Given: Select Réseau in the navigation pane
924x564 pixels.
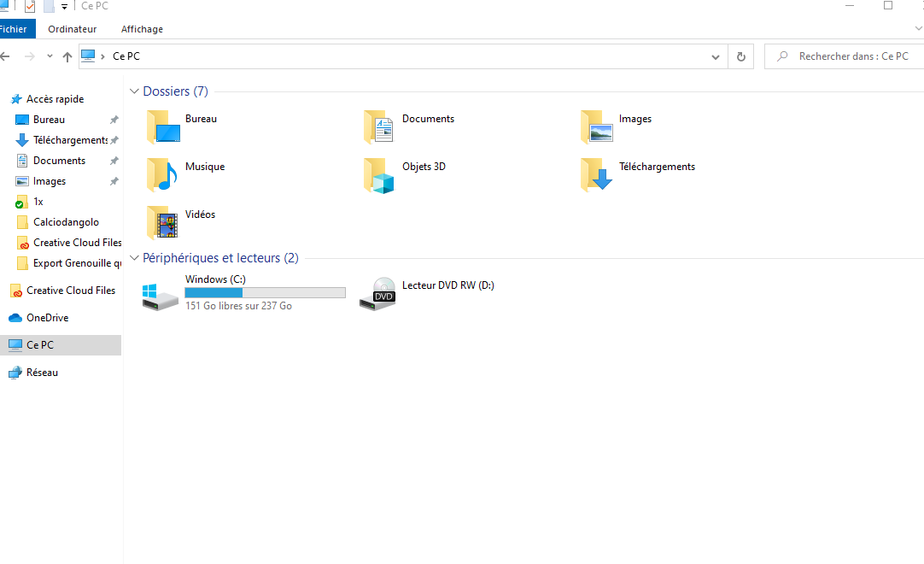Looking at the screenshot, I should tap(42, 373).
